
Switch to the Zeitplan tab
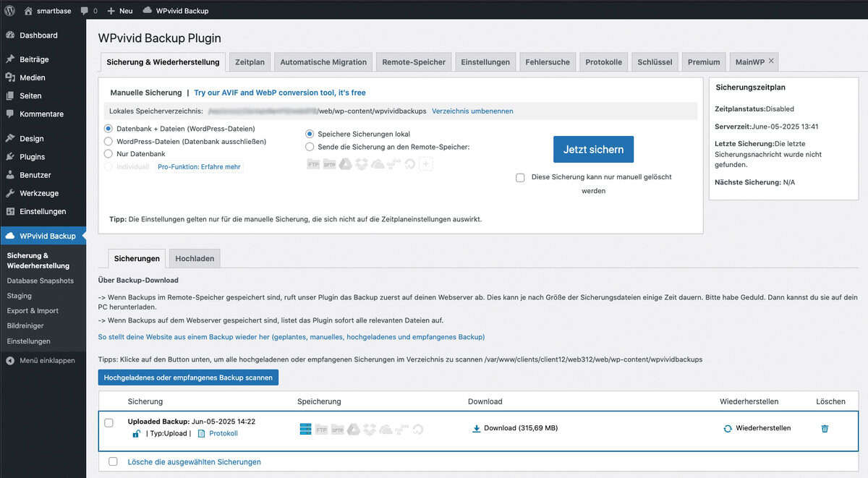(250, 62)
